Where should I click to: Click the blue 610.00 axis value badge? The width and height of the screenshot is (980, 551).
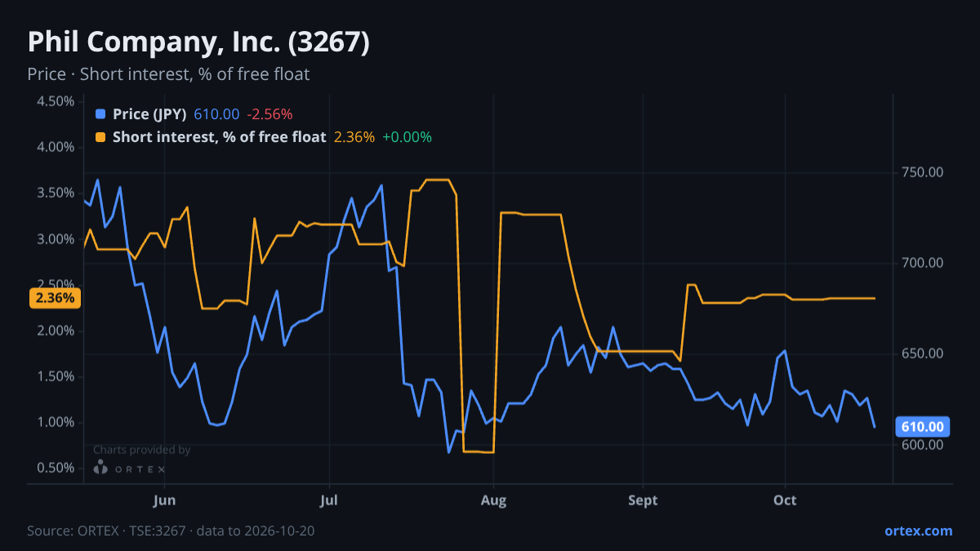click(924, 426)
